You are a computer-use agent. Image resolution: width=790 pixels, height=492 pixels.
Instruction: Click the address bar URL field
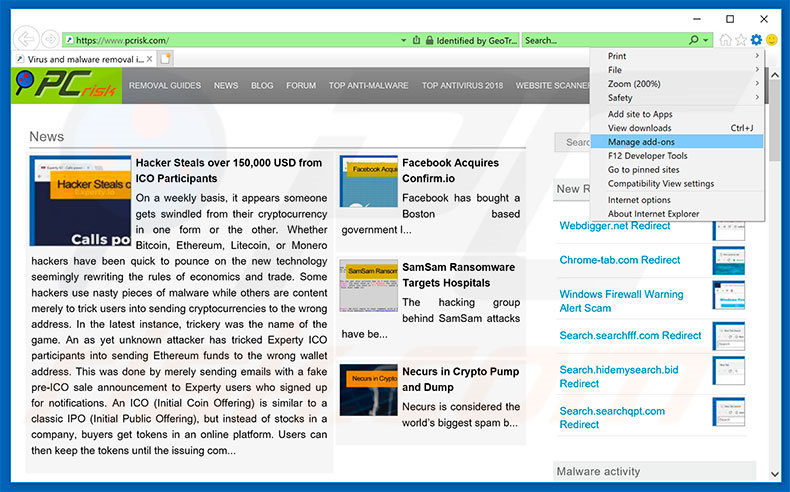[x=232, y=40]
